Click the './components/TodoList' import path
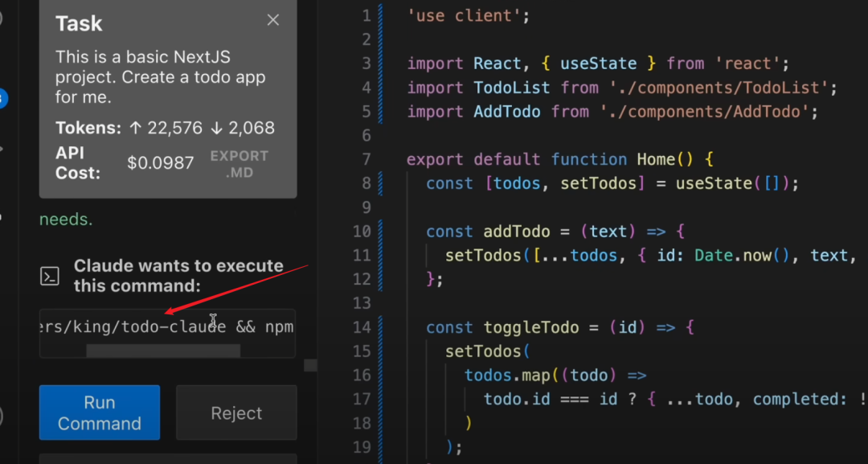The width and height of the screenshot is (868, 464). (x=719, y=88)
